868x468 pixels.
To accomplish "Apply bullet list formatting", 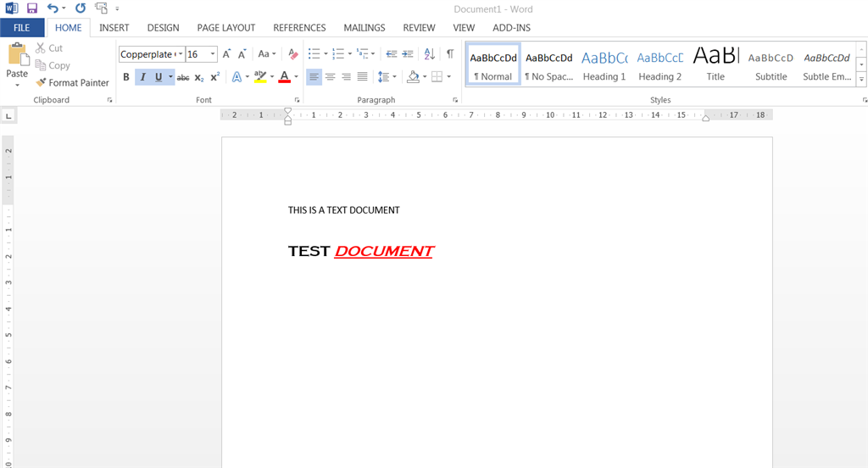I will [x=314, y=53].
